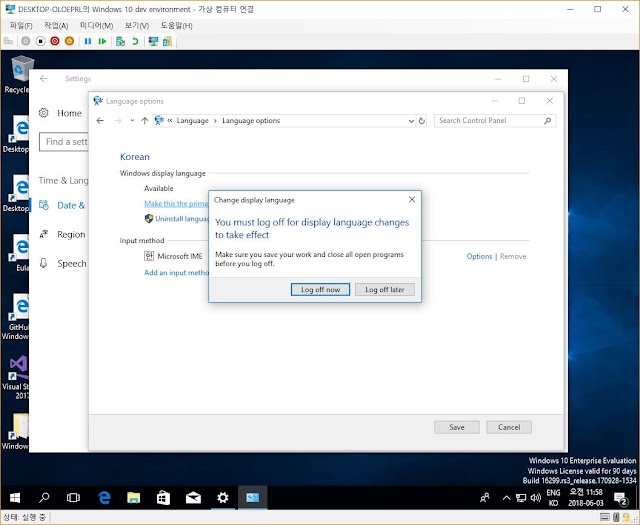The image size is (640, 525).
Task: Click Make this the primary language link
Action: point(176,203)
